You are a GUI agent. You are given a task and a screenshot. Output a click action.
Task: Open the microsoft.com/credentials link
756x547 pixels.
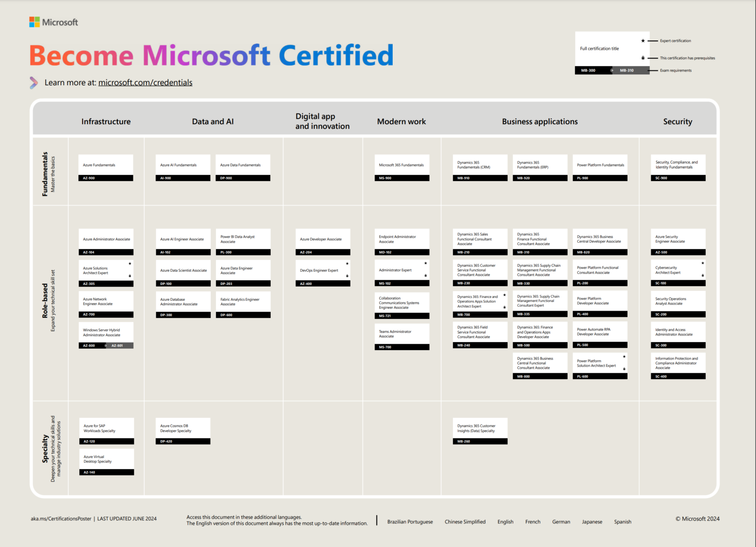(x=145, y=82)
